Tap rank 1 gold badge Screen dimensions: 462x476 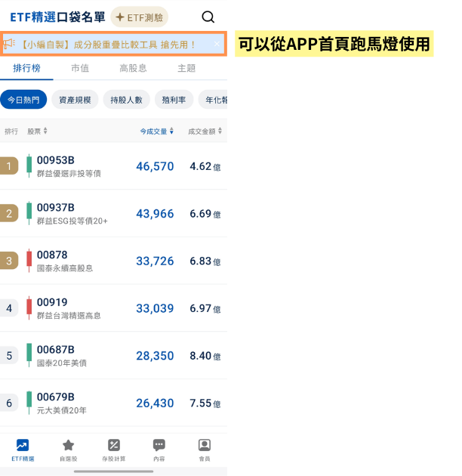(x=9, y=165)
